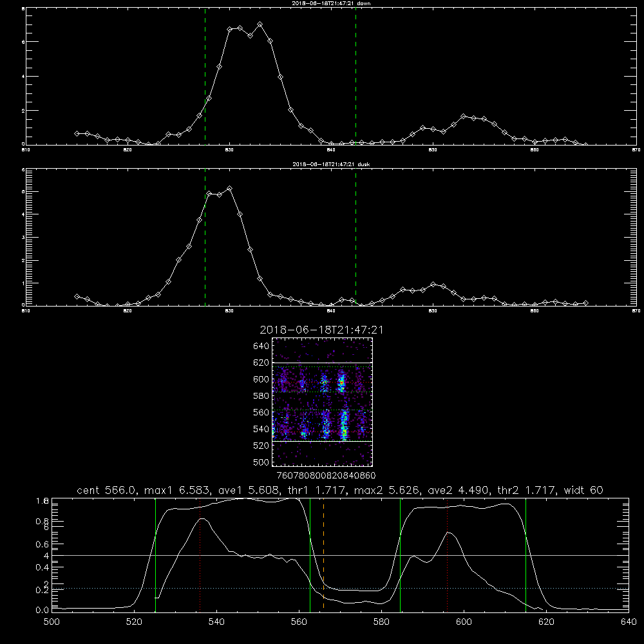Click heatmap y-axis label 620

[261, 363]
